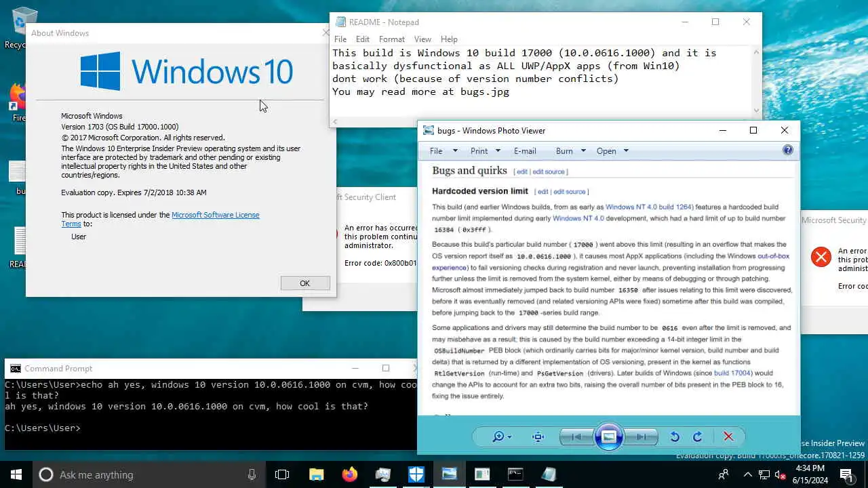Click OK in About Windows dialog
The width and height of the screenshot is (868, 488).
[x=305, y=283]
